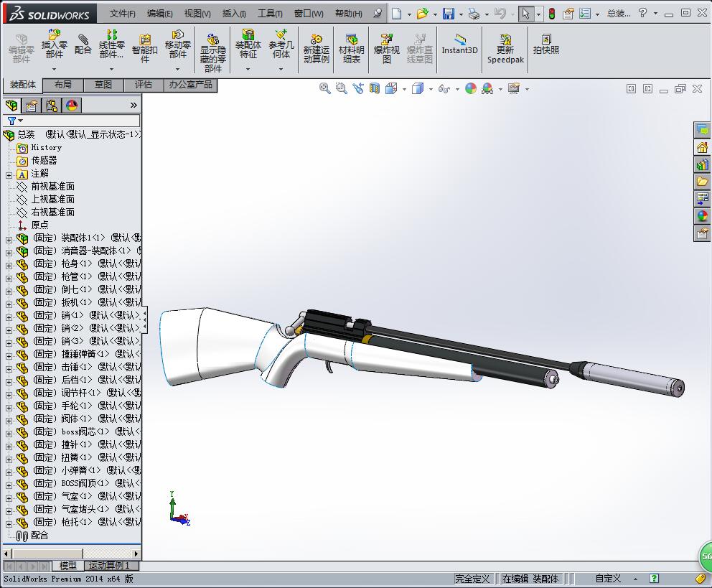Switch to the 布局 tab
712x588 pixels.
tap(63, 85)
